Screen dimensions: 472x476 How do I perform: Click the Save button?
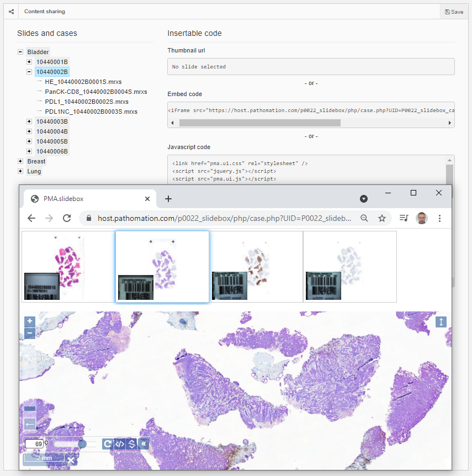[x=454, y=12]
